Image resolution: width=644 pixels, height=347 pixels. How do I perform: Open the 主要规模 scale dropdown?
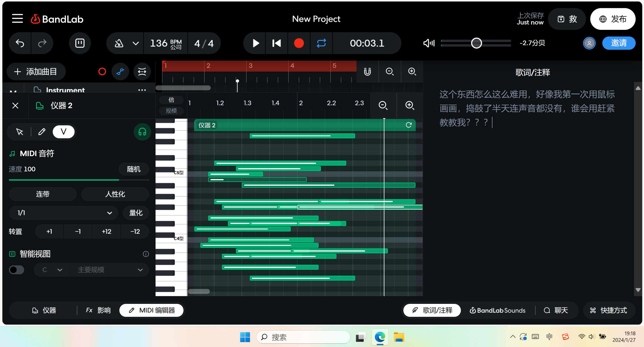pyautogui.click(x=109, y=270)
